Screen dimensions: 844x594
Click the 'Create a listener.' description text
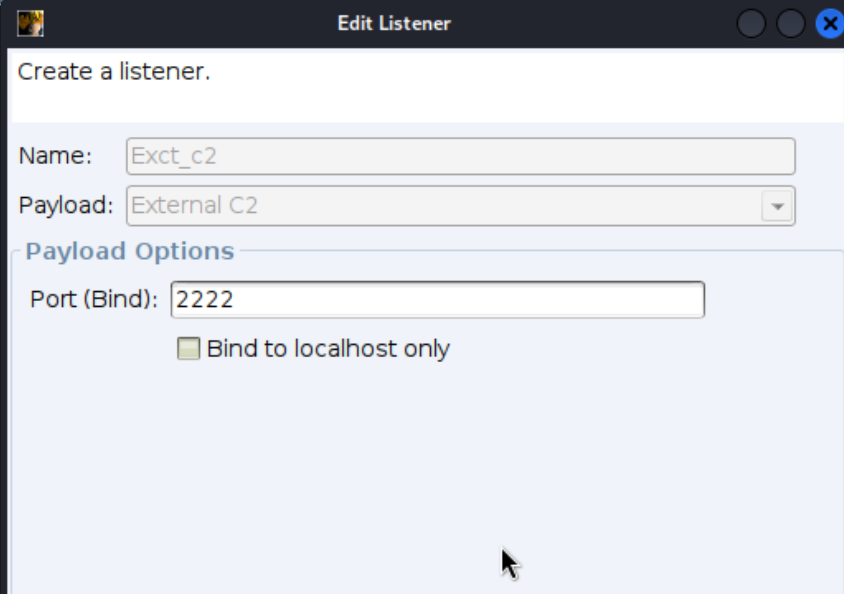pos(114,72)
